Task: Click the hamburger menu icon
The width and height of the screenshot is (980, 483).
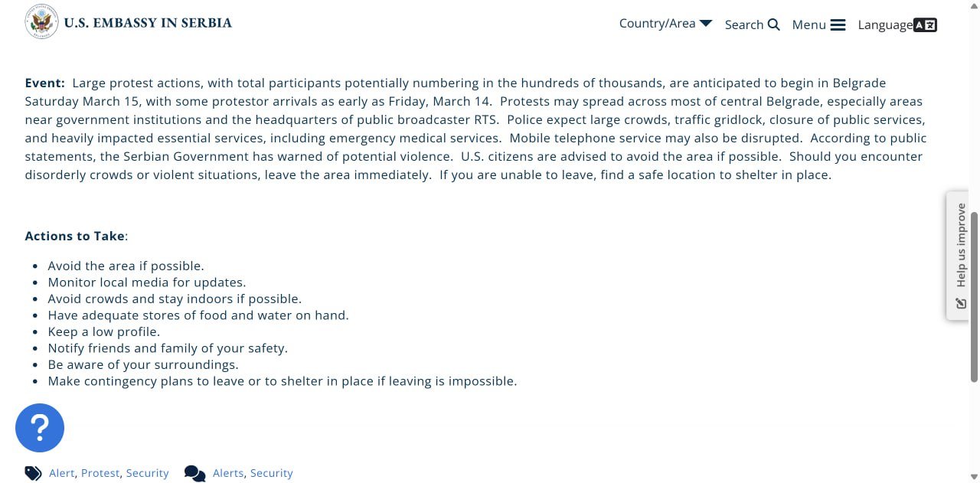Action: point(838,24)
